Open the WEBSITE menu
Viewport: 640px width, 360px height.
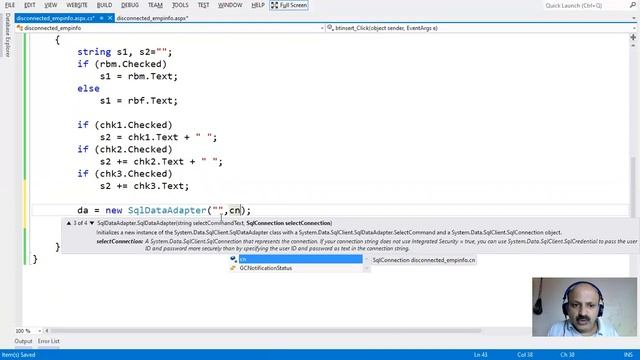[77, 5]
